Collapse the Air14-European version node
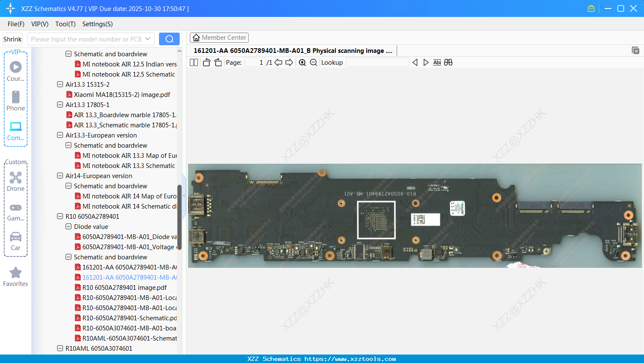This screenshot has width=644, height=363. pos(60,176)
